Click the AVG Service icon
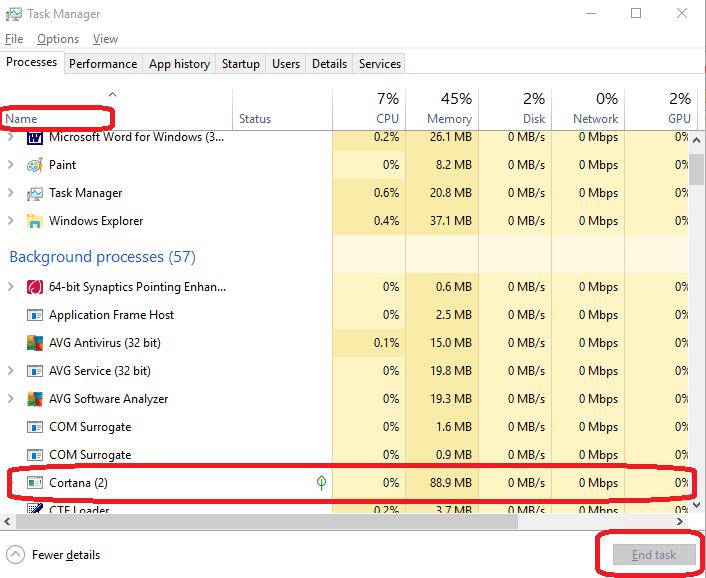Screen dimensions: 706x578 pyautogui.click(x=35, y=371)
